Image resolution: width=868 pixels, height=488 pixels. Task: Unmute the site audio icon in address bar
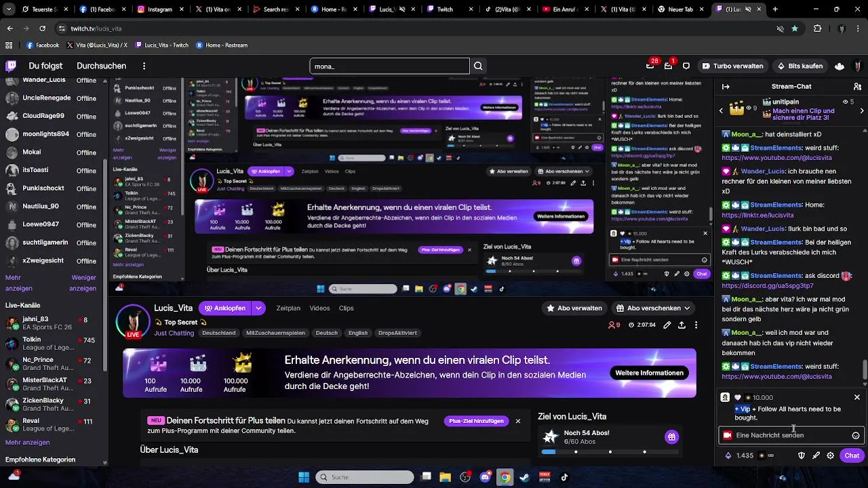780,28
